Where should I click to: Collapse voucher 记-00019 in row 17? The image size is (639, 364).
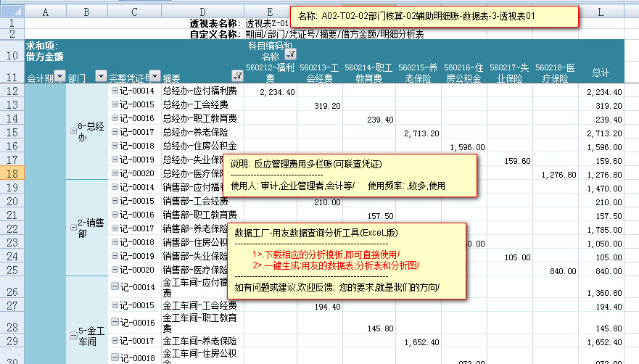(x=115, y=160)
